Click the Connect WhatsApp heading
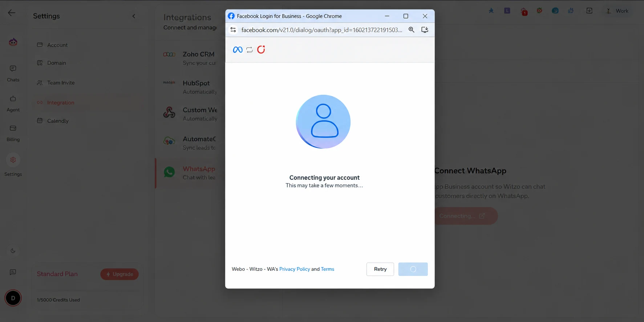 (x=470, y=171)
